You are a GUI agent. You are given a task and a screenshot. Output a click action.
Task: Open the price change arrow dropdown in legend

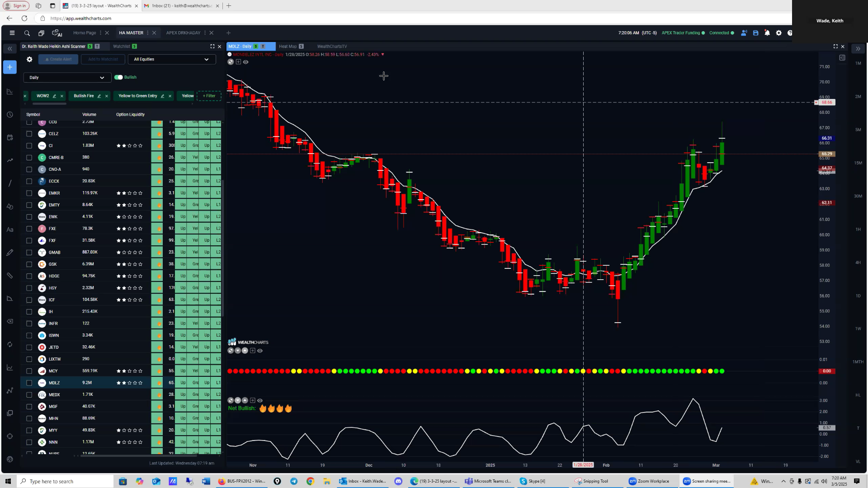pos(383,55)
